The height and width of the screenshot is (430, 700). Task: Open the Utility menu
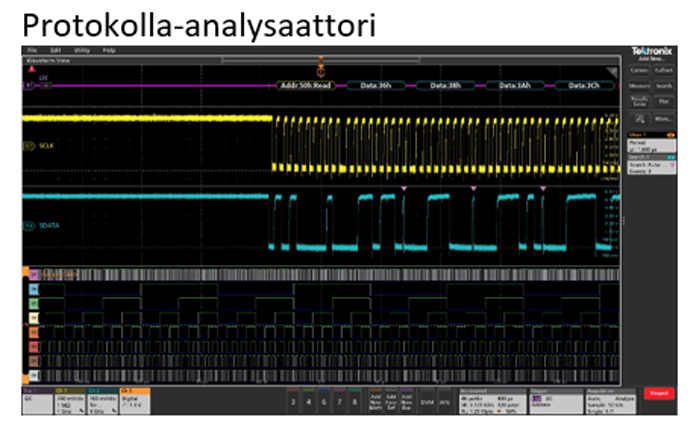point(81,50)
